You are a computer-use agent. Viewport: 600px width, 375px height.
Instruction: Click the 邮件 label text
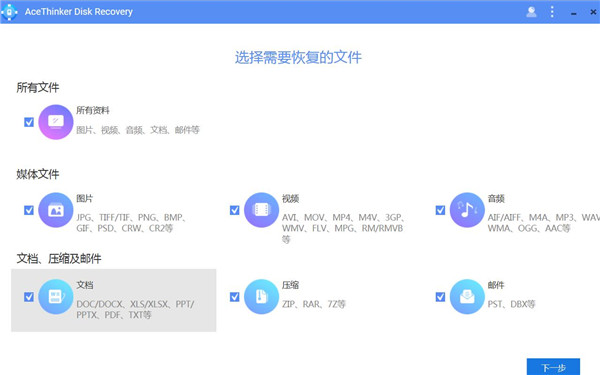[496, 285]
